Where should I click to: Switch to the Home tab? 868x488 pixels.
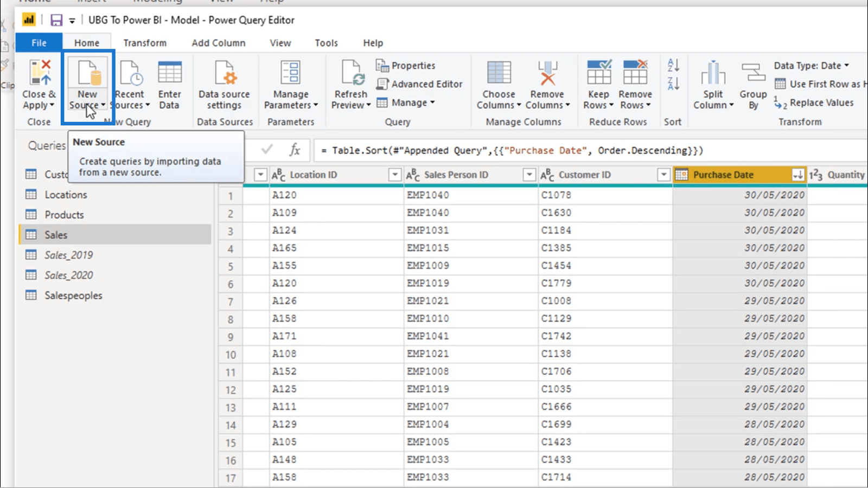(87, 43)
